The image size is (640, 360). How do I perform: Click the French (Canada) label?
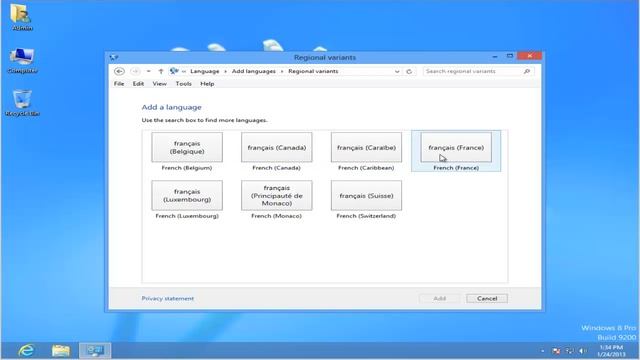(x=276, y=168)
